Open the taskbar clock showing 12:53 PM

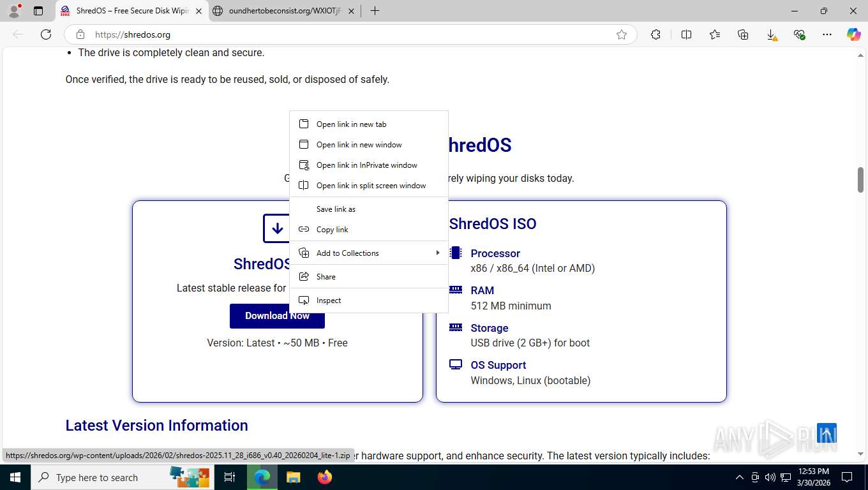pos(813,477)
